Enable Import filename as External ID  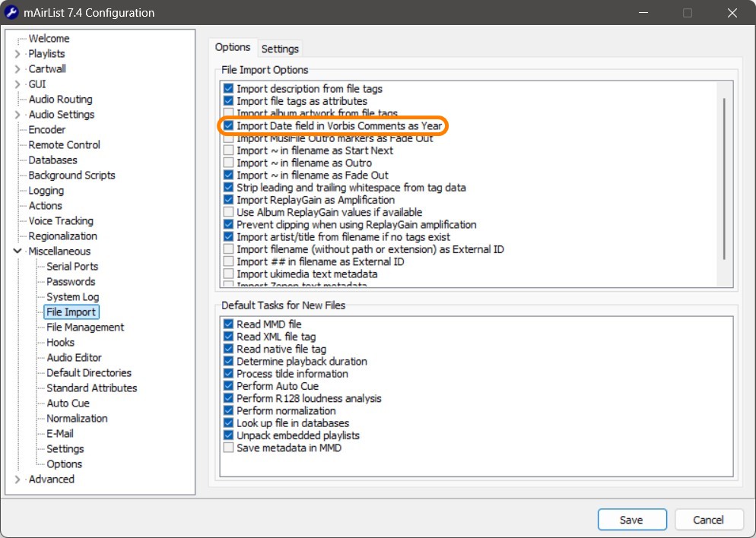point(228,249)
